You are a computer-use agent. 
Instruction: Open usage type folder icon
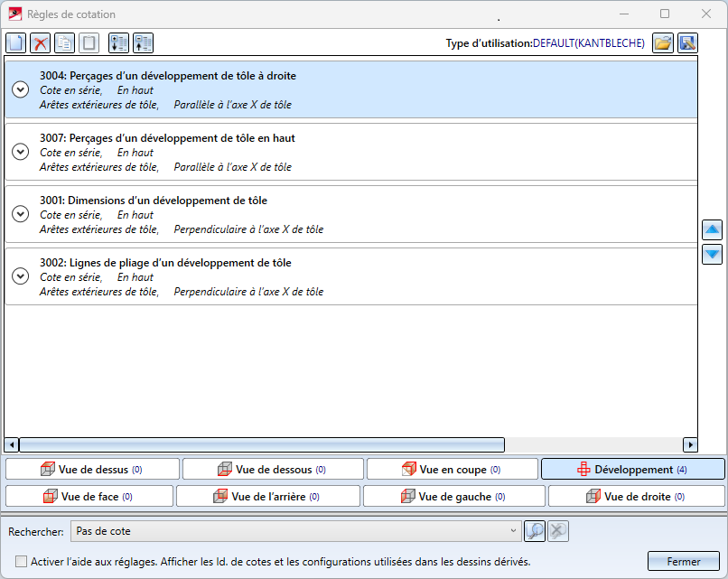click(x=663, y=43)
